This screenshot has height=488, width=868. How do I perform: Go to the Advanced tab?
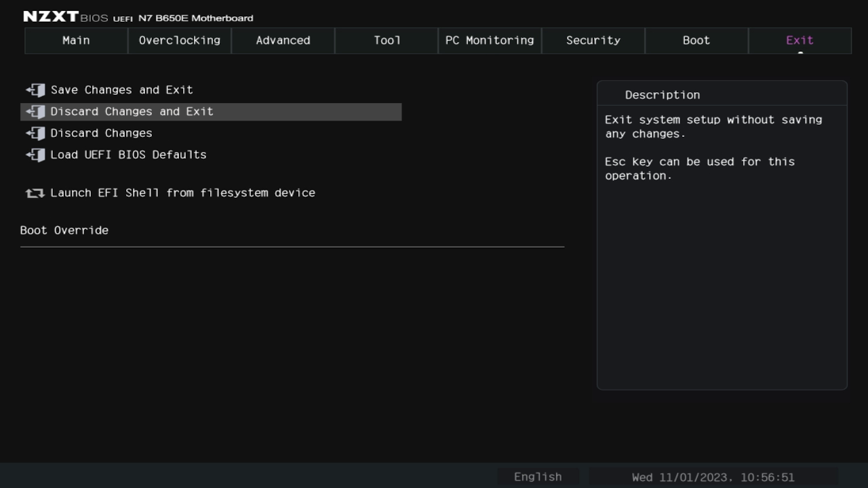click(283, 41)
